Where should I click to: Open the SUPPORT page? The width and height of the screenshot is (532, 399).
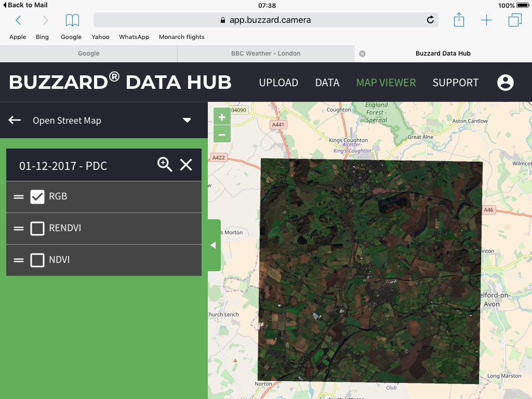[455, 83]
